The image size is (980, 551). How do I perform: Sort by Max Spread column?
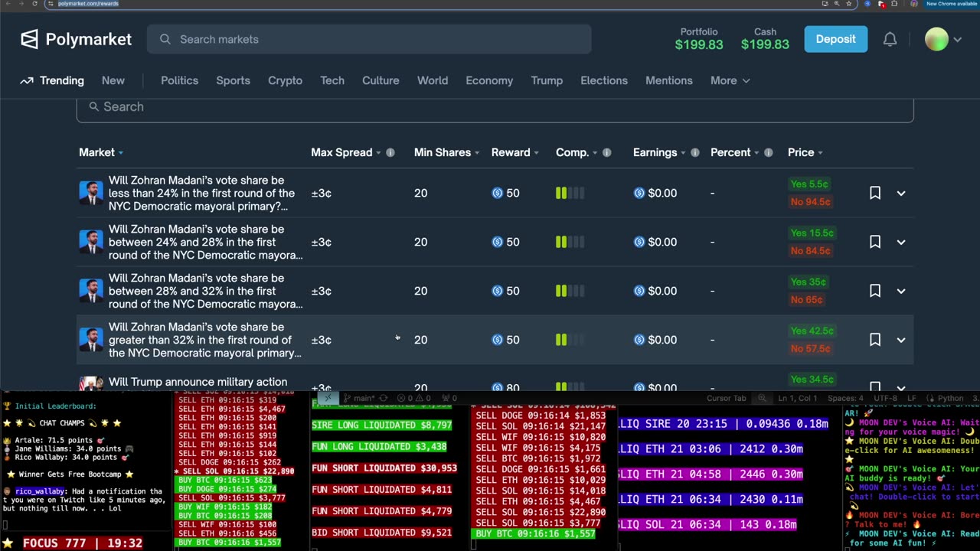click(345, 152)
